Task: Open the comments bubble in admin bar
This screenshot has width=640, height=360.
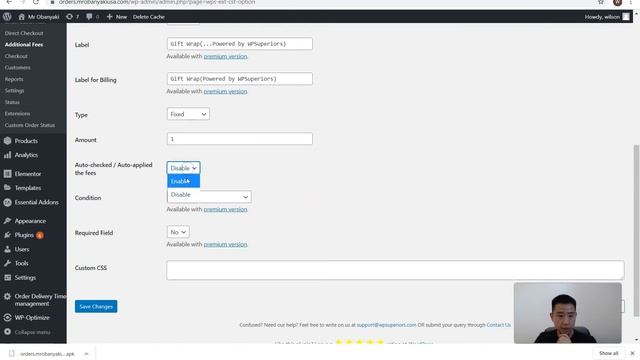Action: [x=93, y=17]
